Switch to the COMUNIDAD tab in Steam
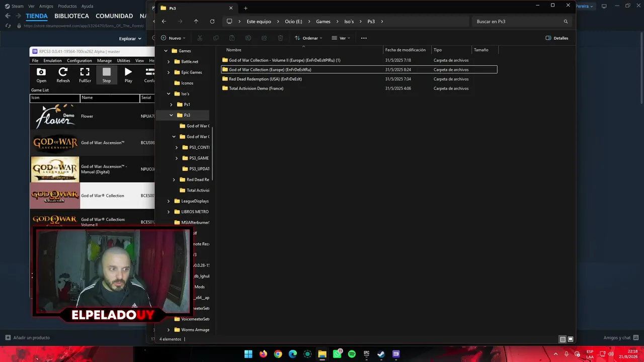The image size is (644, 362). coord(114,16)
